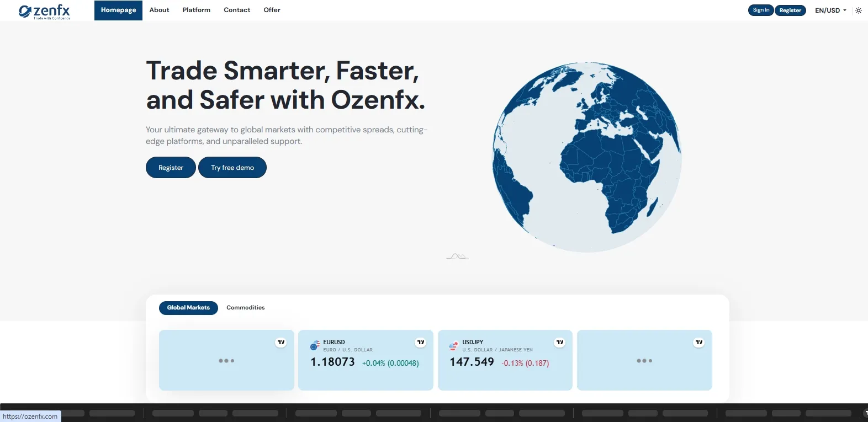Image resolution: width=868 pixels, height=422 pixels.
Task: Click the 'EURO / U.S. DOLLAR' description
Action: 348,350
